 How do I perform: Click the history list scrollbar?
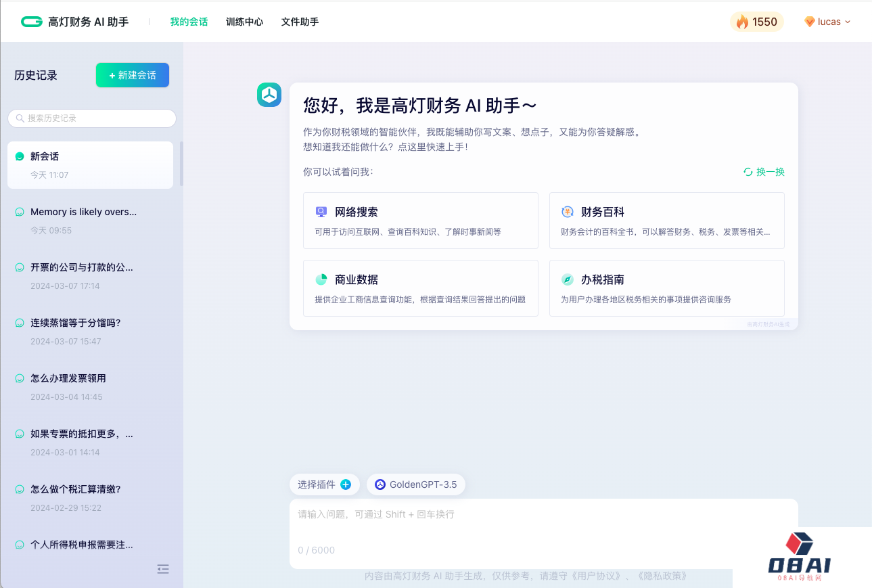tap(181, 163)
